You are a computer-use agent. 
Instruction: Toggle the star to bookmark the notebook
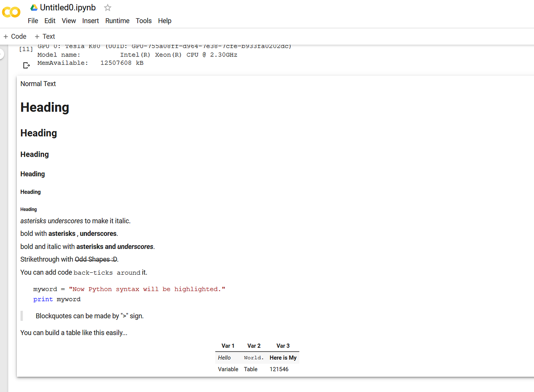pyautogui.click(x=107, y=7)
